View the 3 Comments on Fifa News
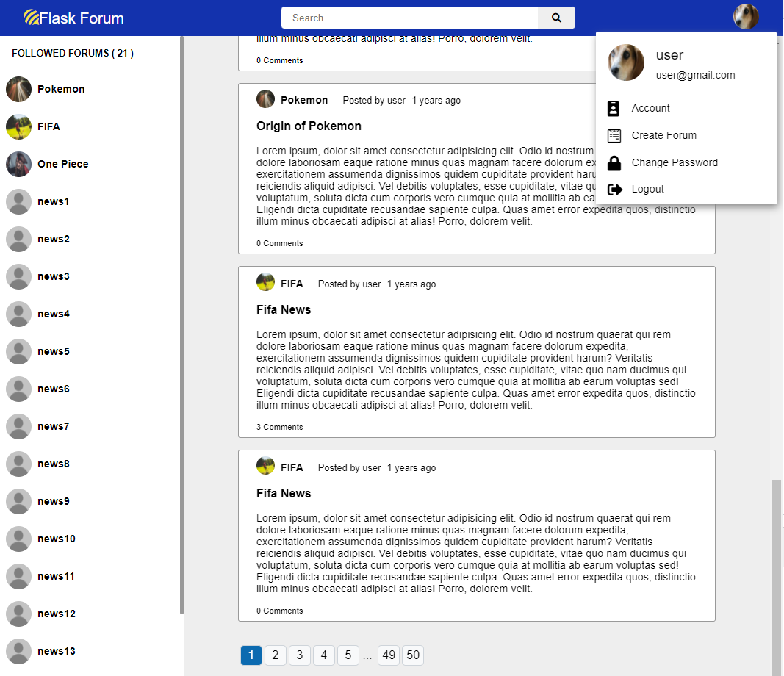 coord(279,427)
